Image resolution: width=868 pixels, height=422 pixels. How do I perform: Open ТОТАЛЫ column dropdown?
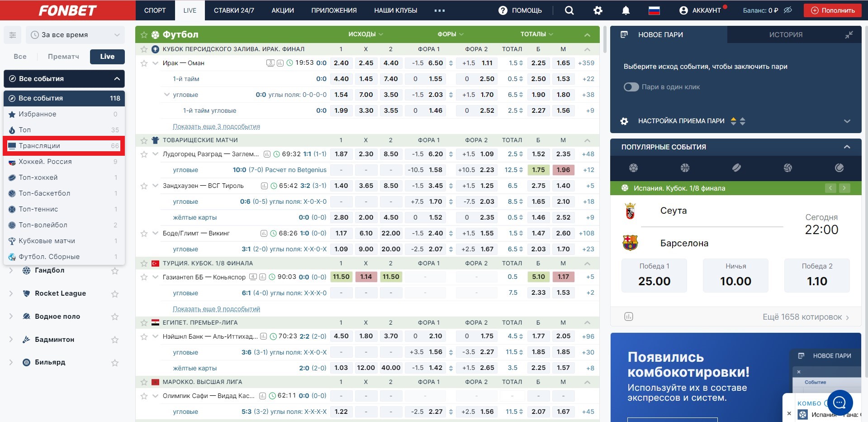coord(537,34)
